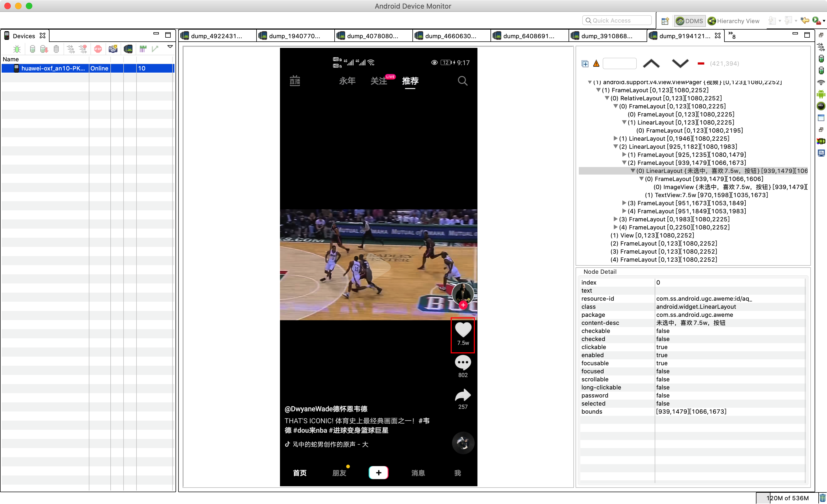Click the Open Perspective icon
This screenshot has width=827, height=504.
pyautogui.click(x=665, y=21)
